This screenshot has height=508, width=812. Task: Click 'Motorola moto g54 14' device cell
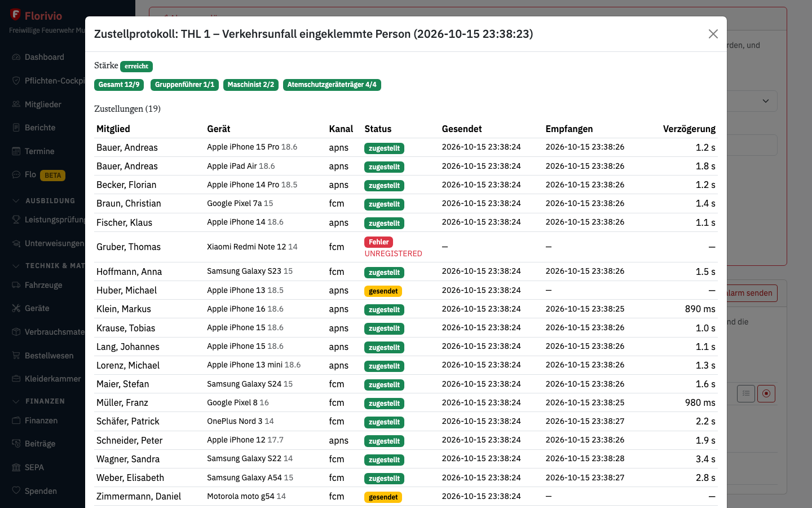point(246,496)
